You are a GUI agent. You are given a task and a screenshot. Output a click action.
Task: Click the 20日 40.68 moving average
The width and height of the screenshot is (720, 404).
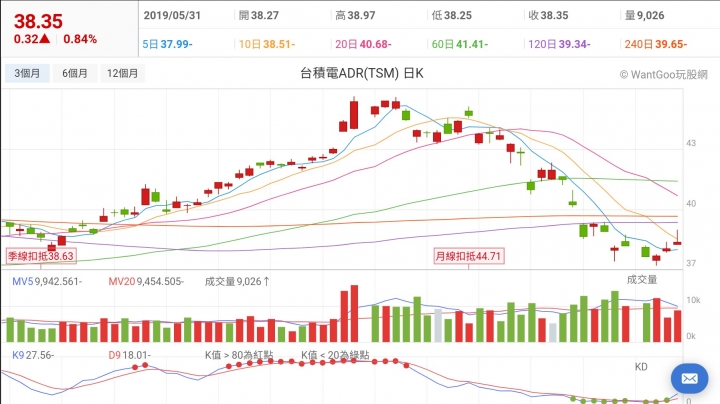(363, 44)
